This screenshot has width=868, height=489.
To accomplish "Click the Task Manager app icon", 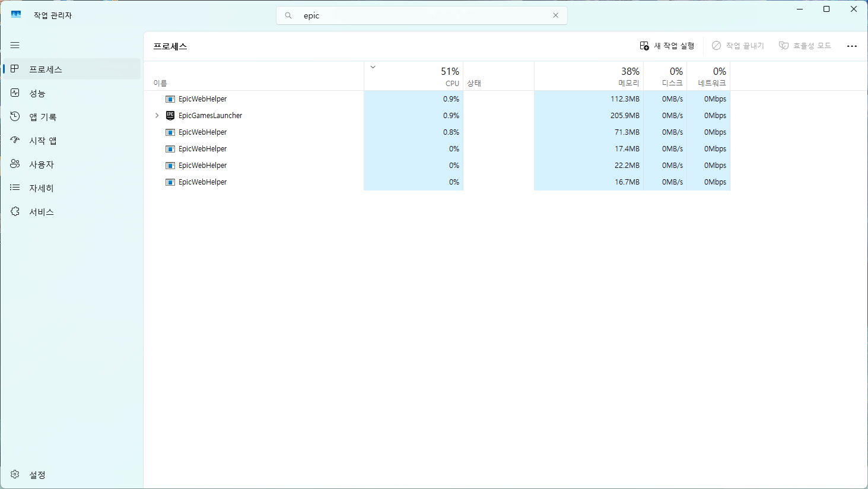I will click(x=16, y=14).
